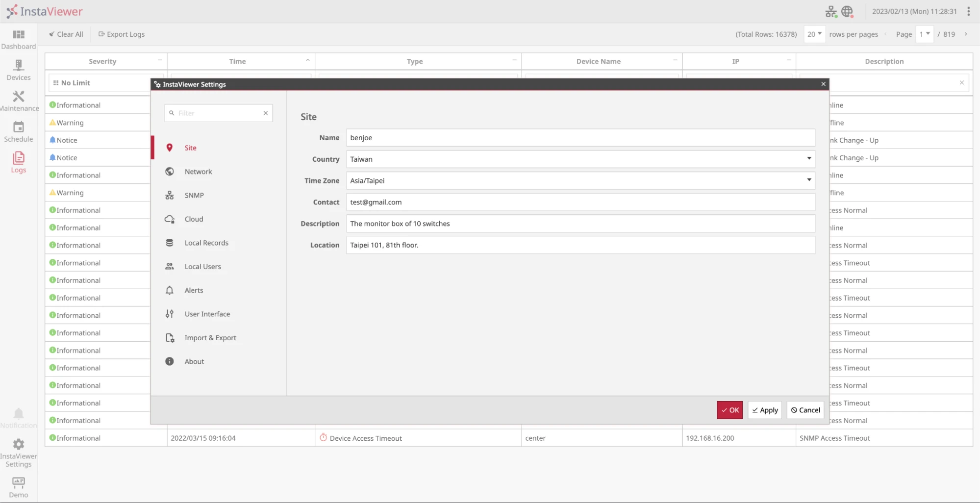
Task: Click the Contact email input field
Action: (x=580, y=202)
